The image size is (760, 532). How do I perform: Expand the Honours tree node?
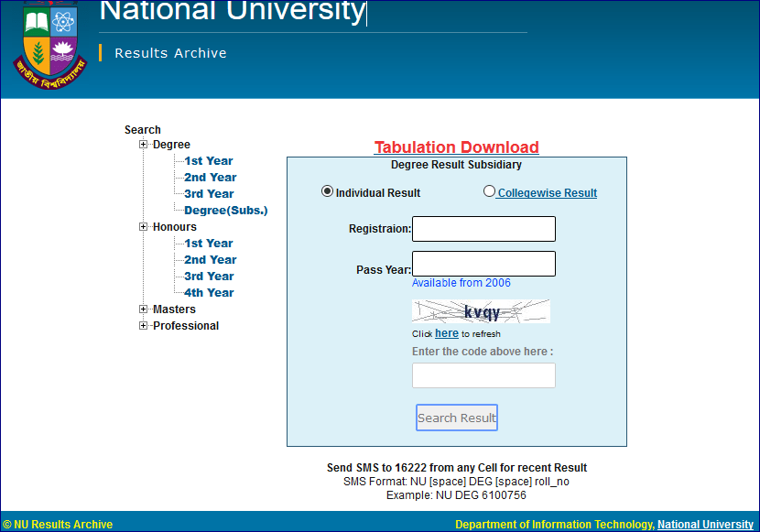click(143, 227)
